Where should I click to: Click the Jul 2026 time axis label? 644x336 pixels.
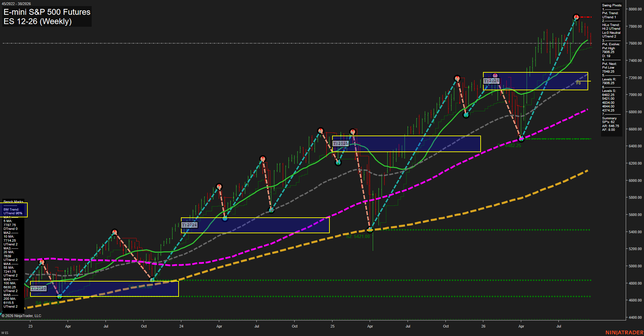click(x=559, y=326)
